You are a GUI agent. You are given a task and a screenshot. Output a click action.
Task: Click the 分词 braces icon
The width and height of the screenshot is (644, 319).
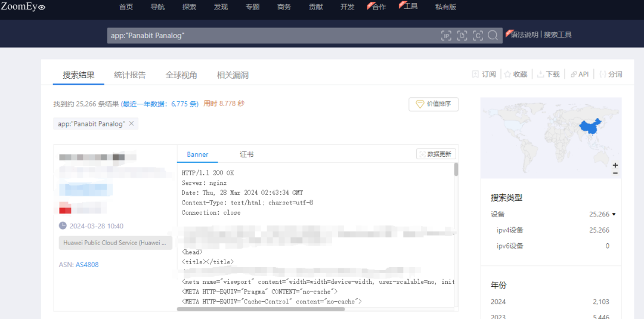click(x=603, y=75)
